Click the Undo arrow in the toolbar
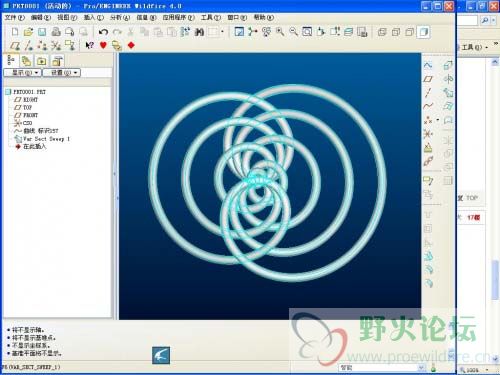The height and width of the screenshot is (375, 500). click(x=103, y=32)
